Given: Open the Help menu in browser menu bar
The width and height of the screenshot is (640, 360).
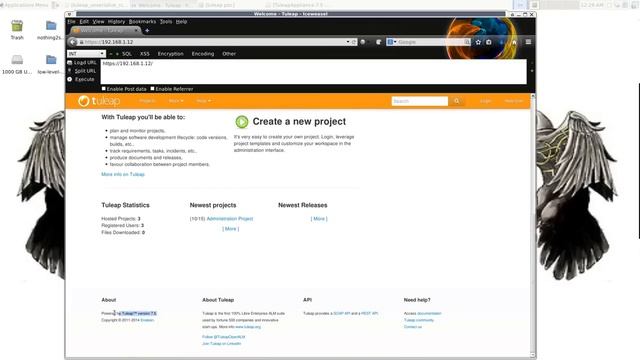Looking at the screenshot, I should click(181, 22).
